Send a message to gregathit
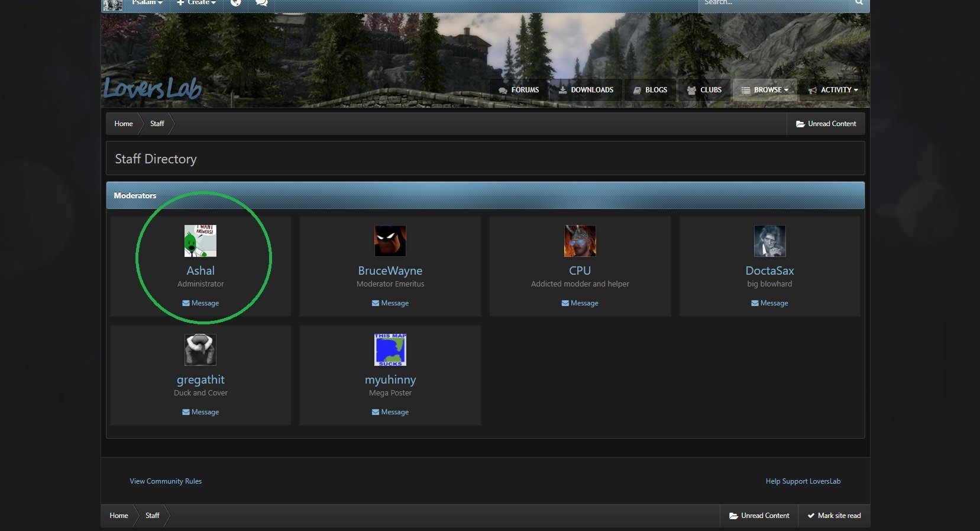The image size is (980, 531). 200,412
